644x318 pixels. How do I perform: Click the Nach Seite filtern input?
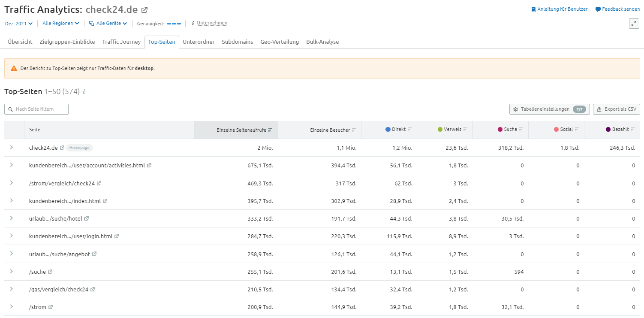click(36, 109)
